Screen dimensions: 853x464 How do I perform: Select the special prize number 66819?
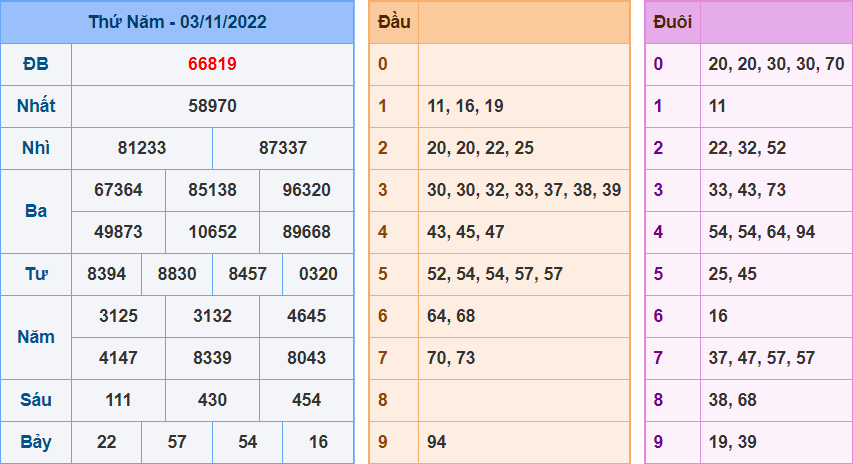click(x=212, y=64)
